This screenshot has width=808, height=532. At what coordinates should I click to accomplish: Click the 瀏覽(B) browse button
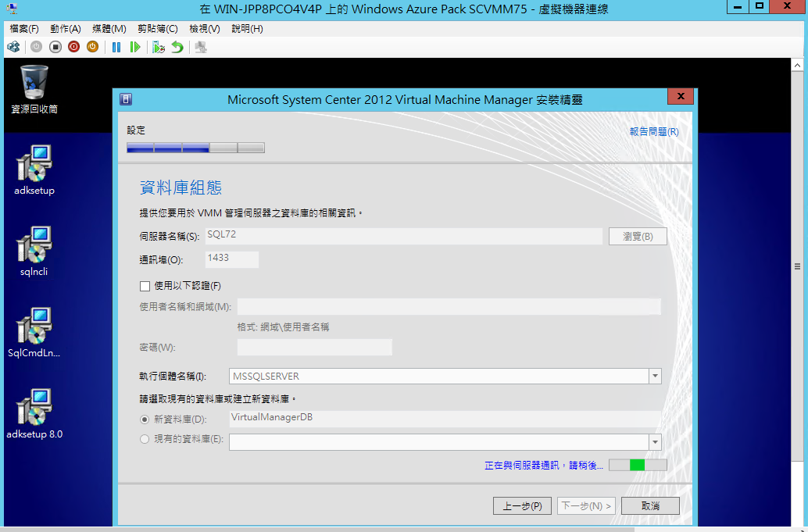point(638,237)
